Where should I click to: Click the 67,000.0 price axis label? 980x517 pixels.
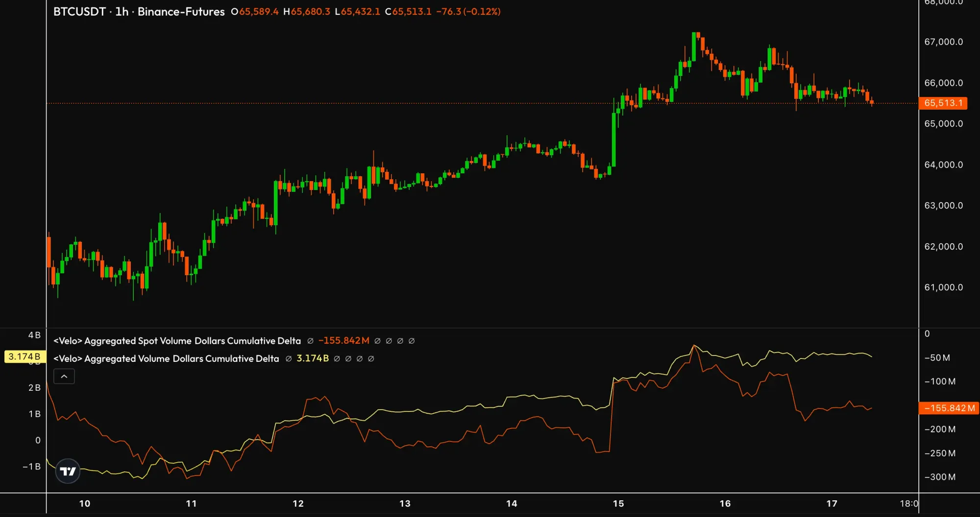coord(944,42)
